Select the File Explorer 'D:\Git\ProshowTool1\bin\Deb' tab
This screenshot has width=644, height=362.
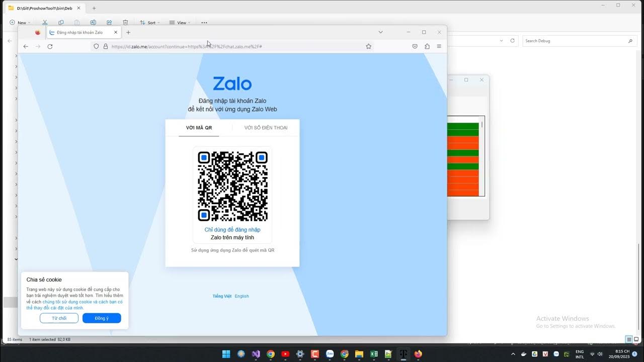[44, 8]
